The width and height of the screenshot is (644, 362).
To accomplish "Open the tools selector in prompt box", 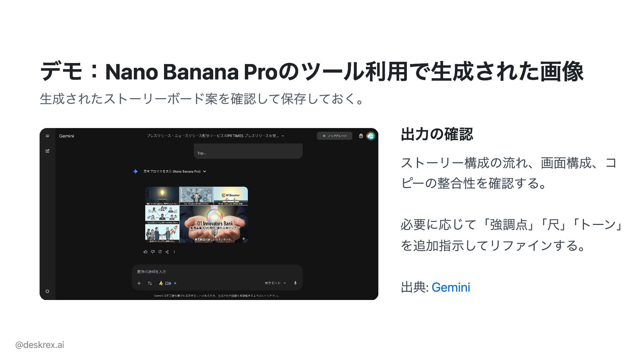I will pos(150,283).
